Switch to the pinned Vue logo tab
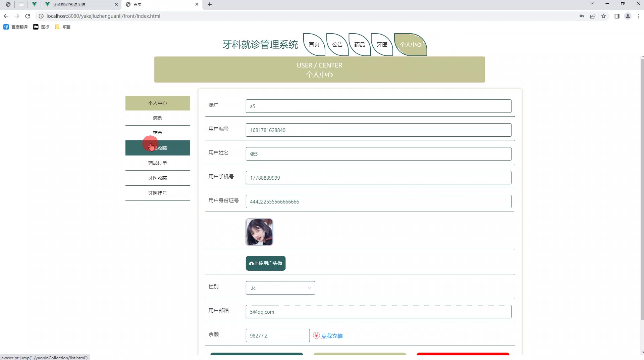 34,4
